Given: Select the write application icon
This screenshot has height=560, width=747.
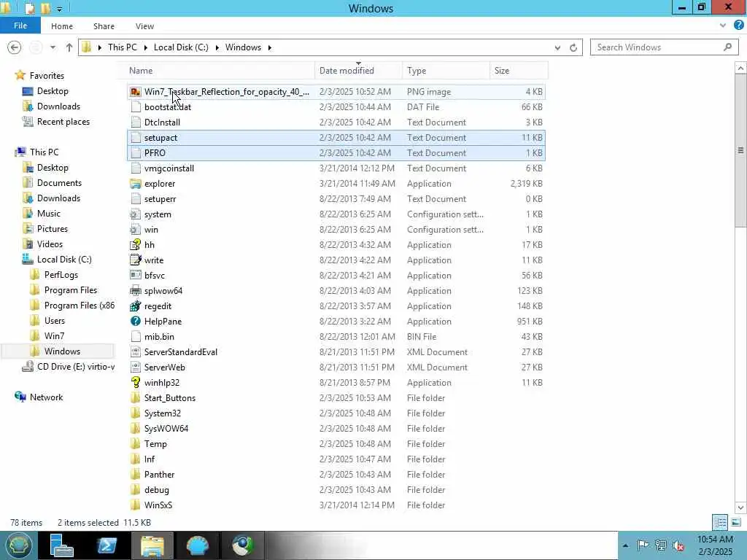Looking at the screenshot, I should (135, 260).
